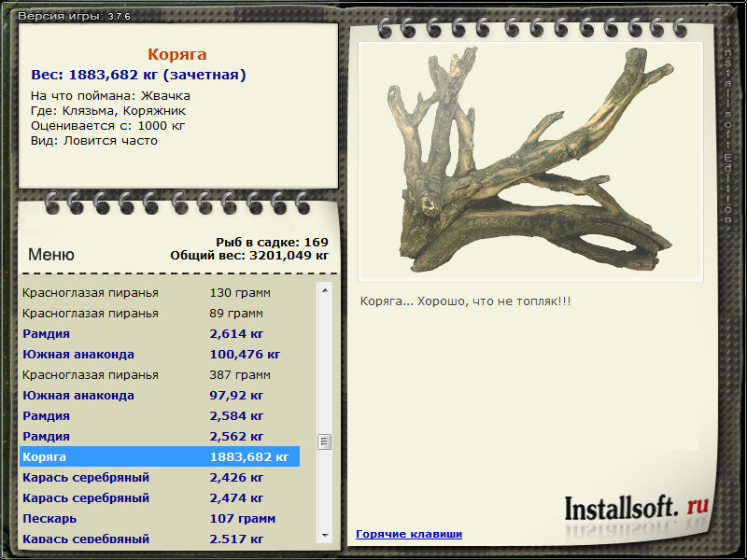Image resolution: width=747 pixels, height=560 pixels.
Task: Click Общий вес: 3201,049 кг total
Action: point(249,256)
